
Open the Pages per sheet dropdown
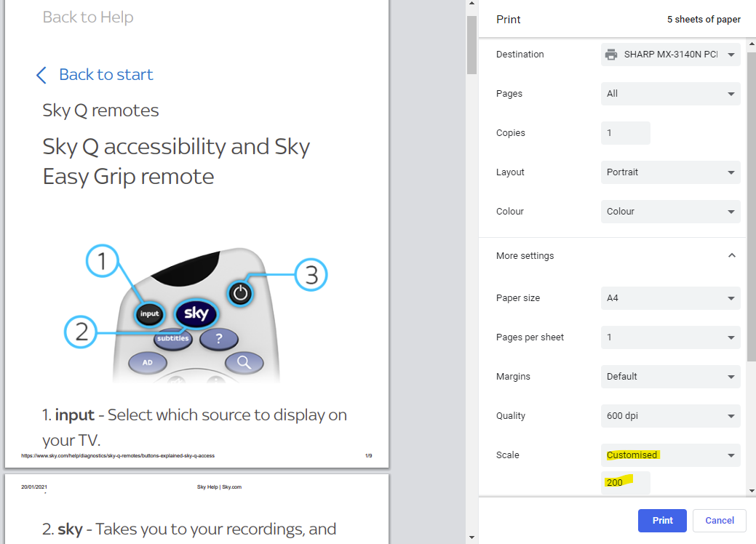pos(670,337)
